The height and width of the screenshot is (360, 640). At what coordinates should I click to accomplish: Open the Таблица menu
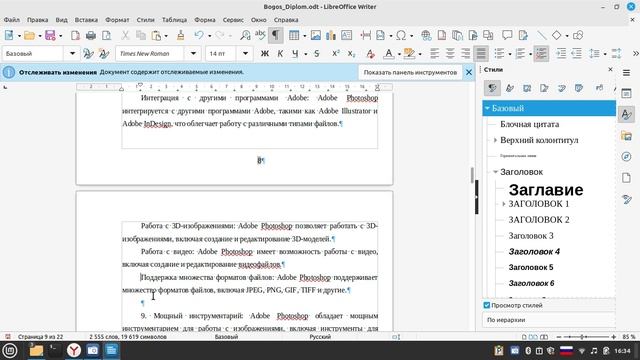click(174, 20)
